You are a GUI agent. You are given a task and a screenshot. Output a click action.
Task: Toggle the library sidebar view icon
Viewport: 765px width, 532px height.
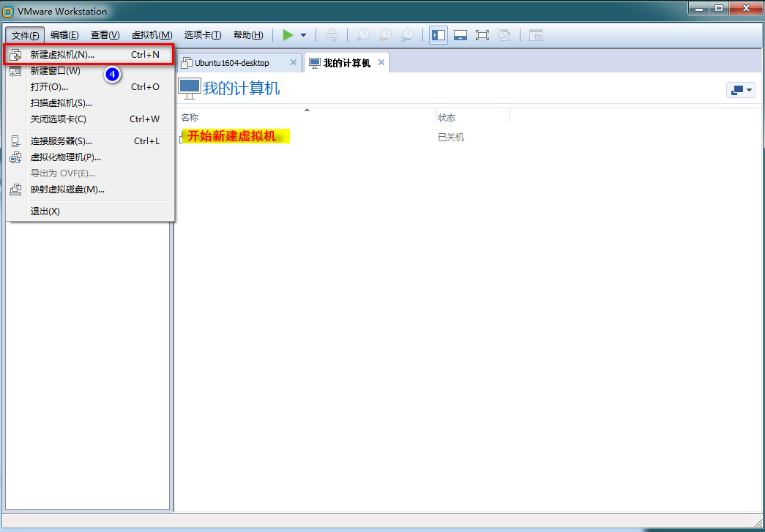(439, 35)
